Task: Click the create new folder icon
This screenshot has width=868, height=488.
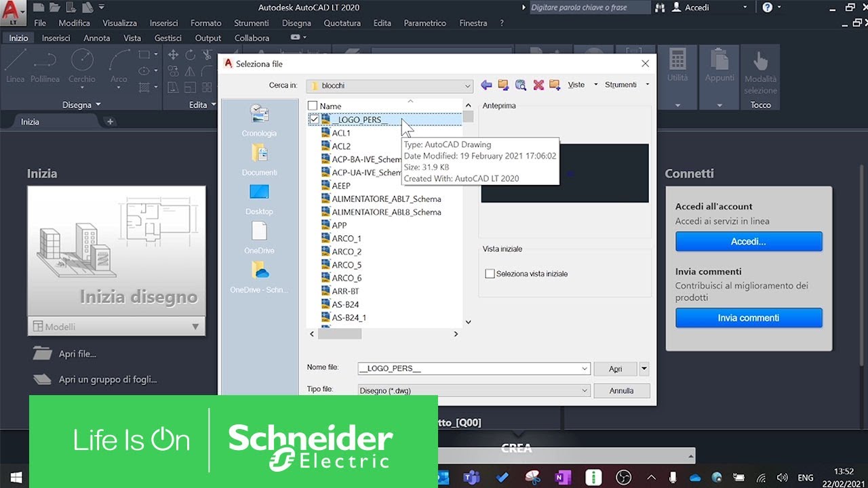Action: pos(555,85)
